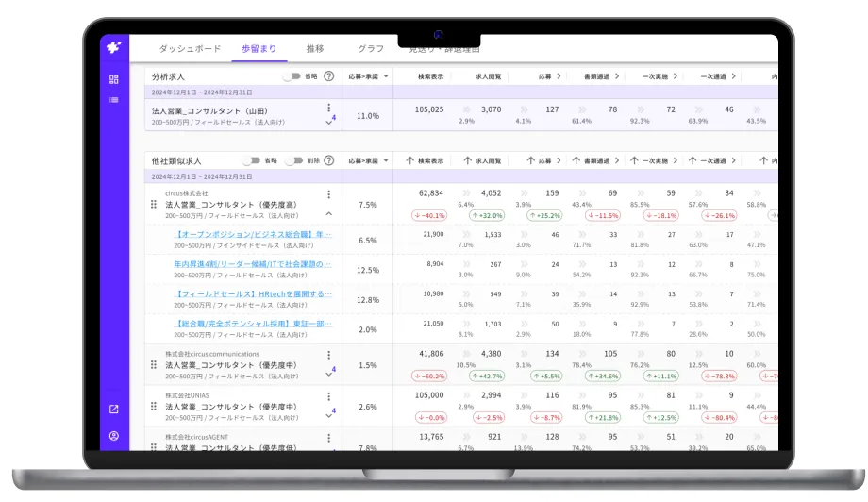Open the dashboard grid icon in sidebar

tap(114, 80)
